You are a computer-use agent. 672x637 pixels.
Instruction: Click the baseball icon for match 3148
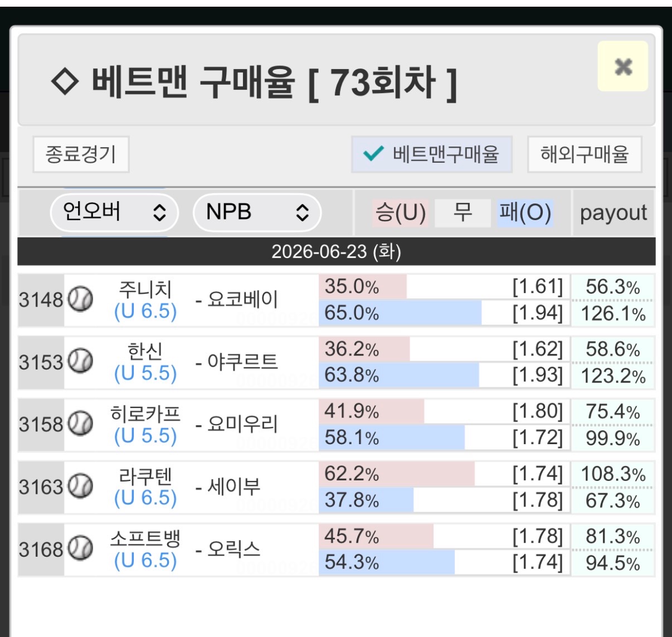point(81,299)
